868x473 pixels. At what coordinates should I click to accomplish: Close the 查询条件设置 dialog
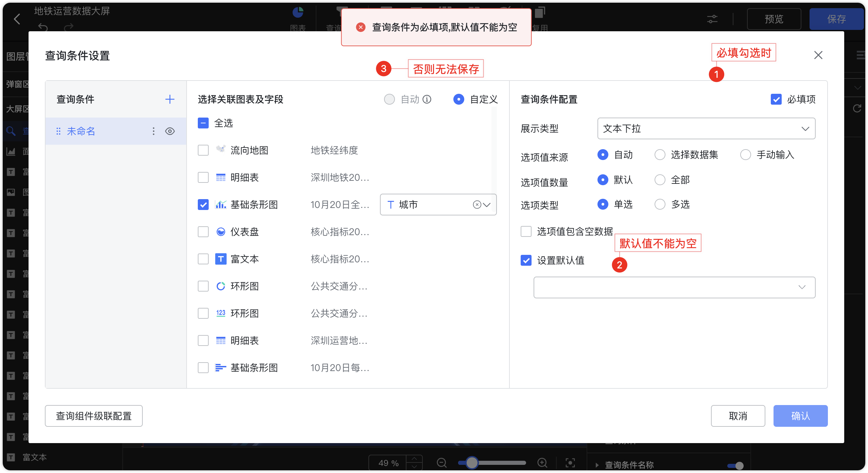(818, 55)
